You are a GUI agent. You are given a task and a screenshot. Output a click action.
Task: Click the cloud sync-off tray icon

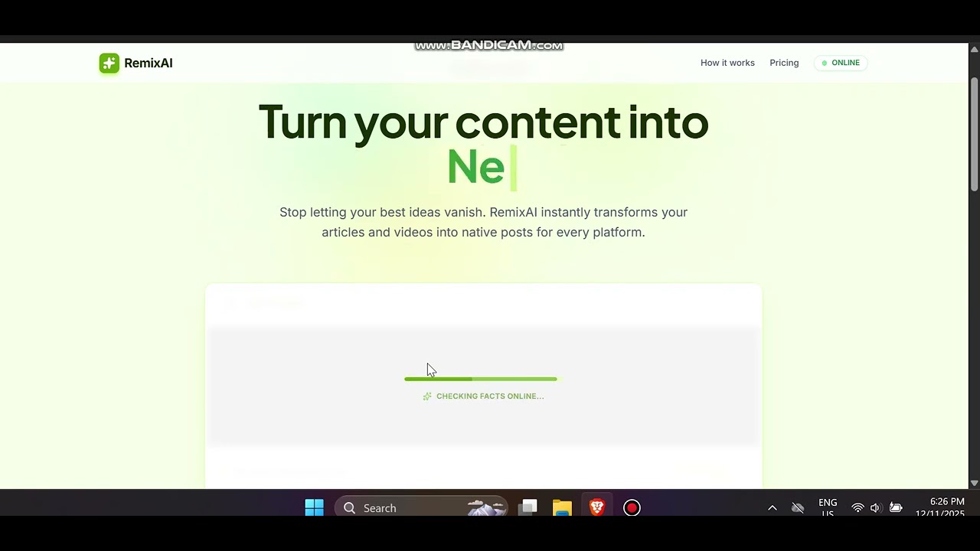tap(798, 508)
